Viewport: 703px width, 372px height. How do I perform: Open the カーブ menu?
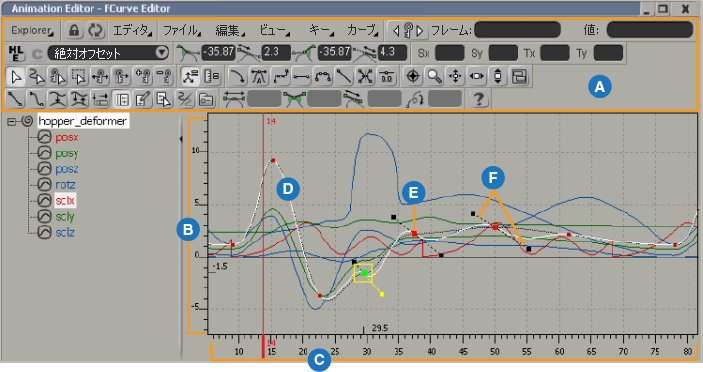click(362, 30)
